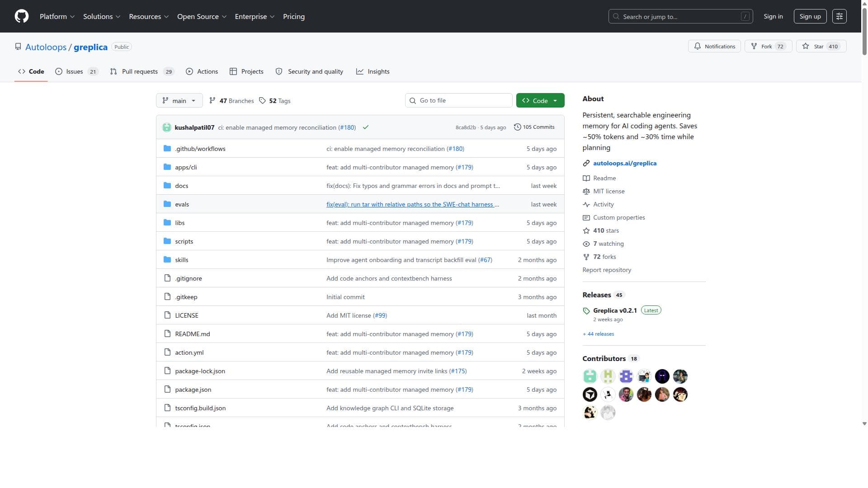The image size is (868, 488).
Task: Fork the repository with Fork button
Action: 769,46
